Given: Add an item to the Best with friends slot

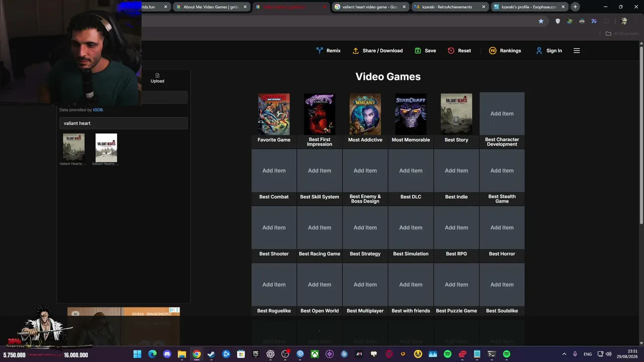Looking at the screenshot, I should (411, 285).
